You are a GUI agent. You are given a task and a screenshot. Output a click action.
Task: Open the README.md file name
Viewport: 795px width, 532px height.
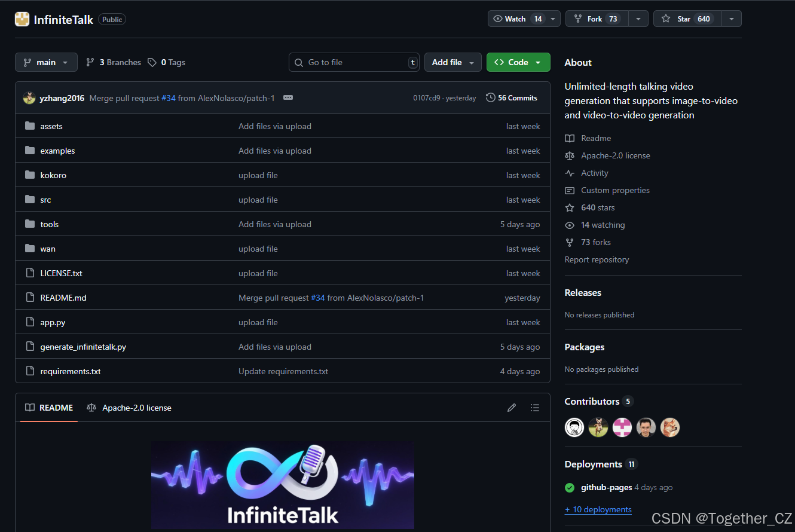[63, 298]
